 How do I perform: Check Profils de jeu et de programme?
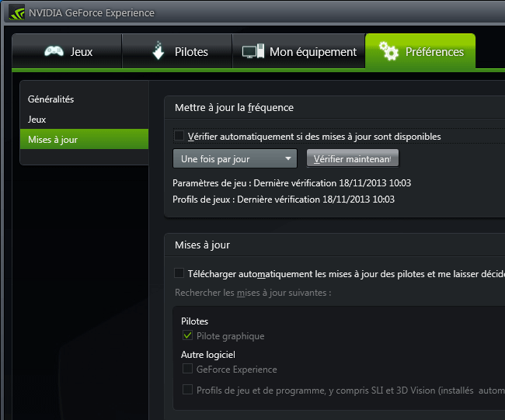click(187, 390)
